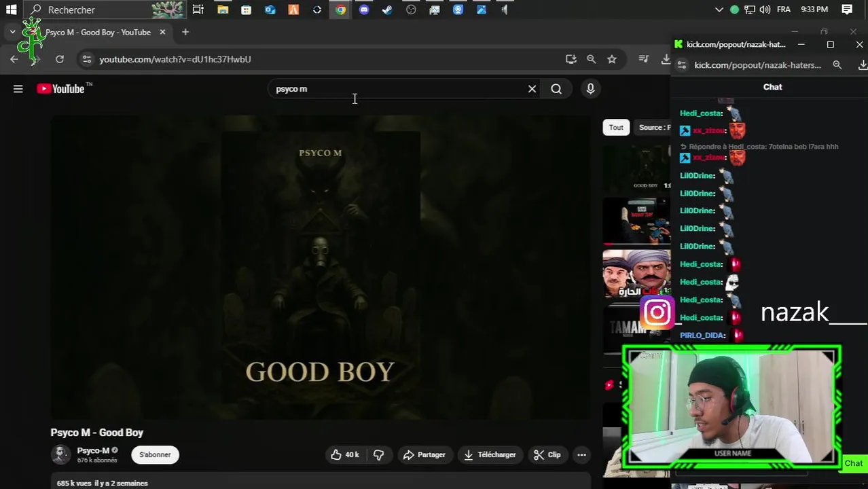Open Microsoft Store from the taskbar
This screenshot has height=489, width=868.
tap(246, 10)
